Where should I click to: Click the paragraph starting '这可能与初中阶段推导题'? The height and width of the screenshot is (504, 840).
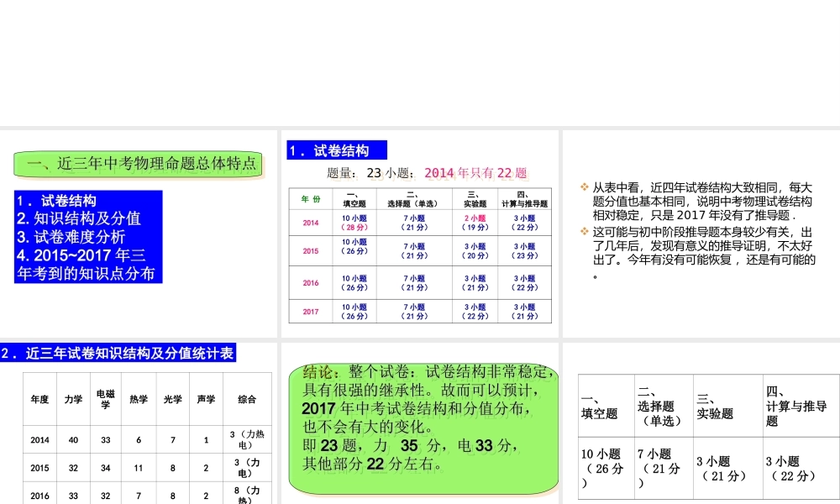(x=703, y=252)
